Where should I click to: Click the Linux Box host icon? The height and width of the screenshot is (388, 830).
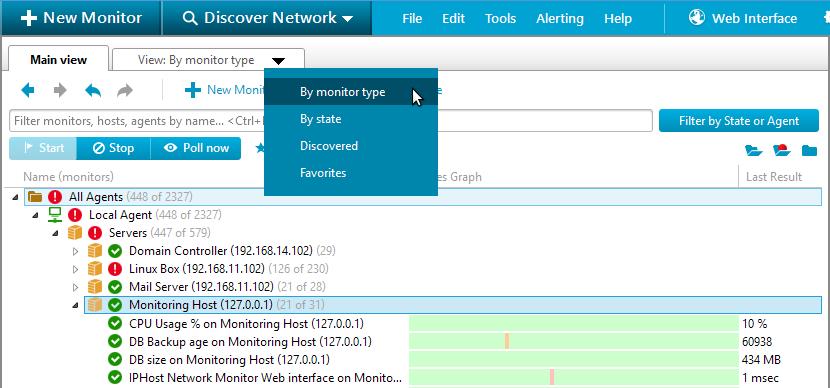[x=95, y=268]
